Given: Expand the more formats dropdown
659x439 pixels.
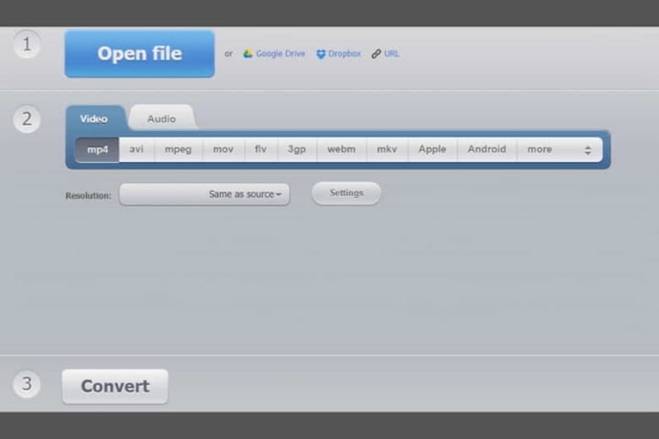Looking at the screenshot, I should (558, 149).
